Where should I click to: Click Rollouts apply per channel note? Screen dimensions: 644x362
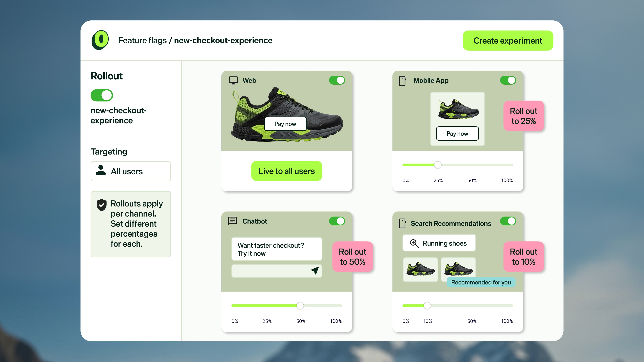pos(131,224)
